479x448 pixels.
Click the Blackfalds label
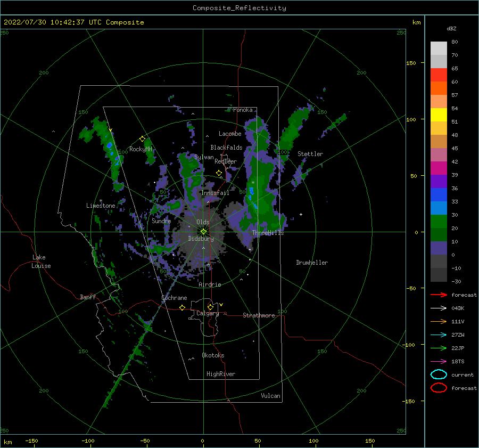(226, 148)
